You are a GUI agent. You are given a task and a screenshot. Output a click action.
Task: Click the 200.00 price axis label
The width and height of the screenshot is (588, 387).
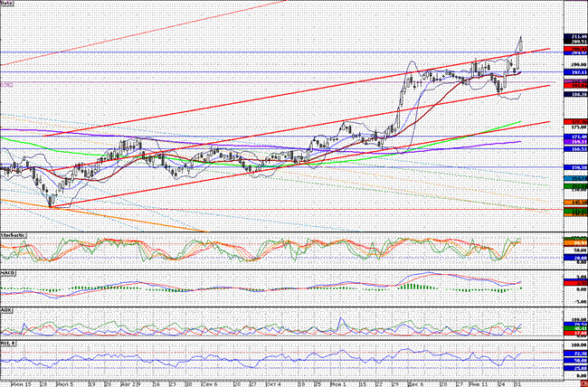pyautogui.click(x=575, y=64)
